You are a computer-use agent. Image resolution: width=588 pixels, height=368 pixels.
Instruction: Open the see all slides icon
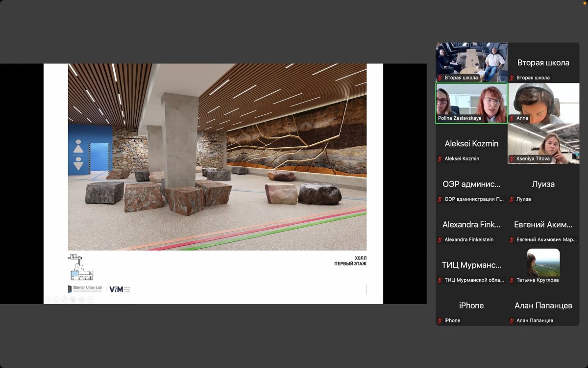pyautogui.click(x=73, y=299)
